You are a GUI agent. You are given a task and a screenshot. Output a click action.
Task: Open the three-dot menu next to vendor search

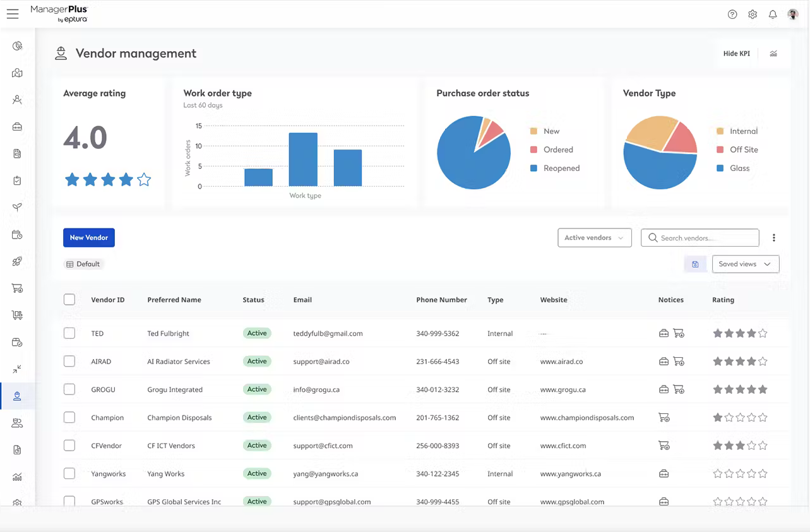(774, 237)
